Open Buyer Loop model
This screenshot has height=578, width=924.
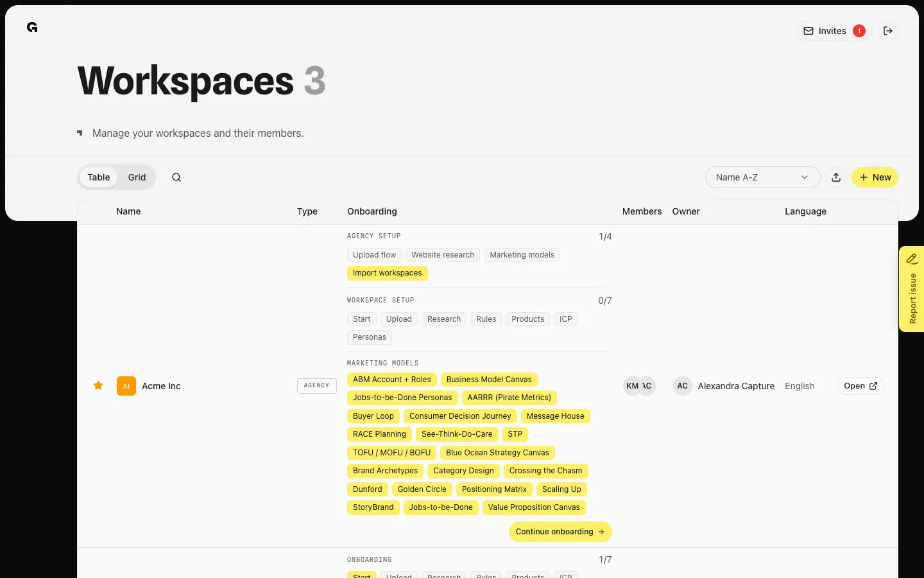pyautogui.click(x=373, y=416)
